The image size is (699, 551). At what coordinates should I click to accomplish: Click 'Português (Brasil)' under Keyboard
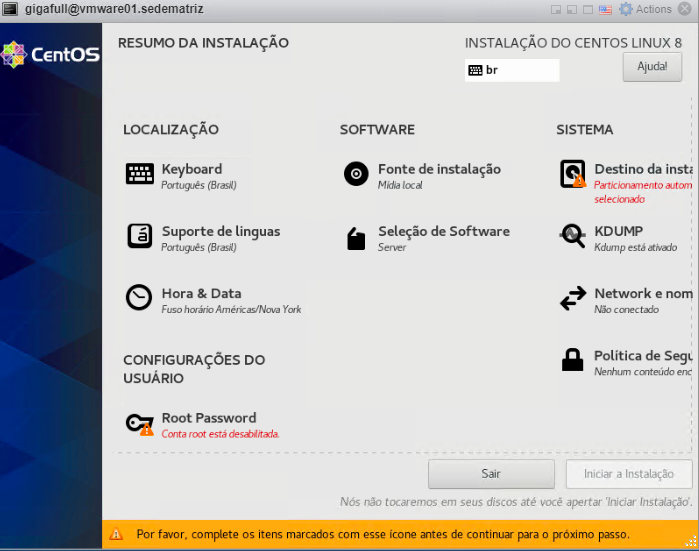coord(199,185)
